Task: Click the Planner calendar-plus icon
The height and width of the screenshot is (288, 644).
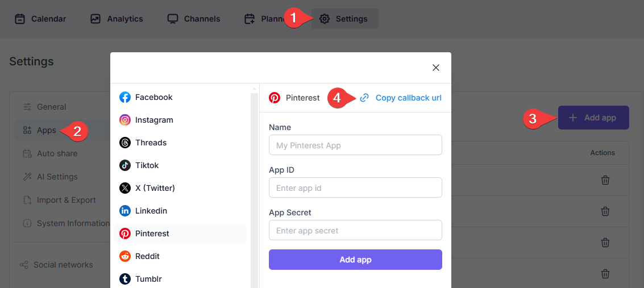Action: point(250,19)
